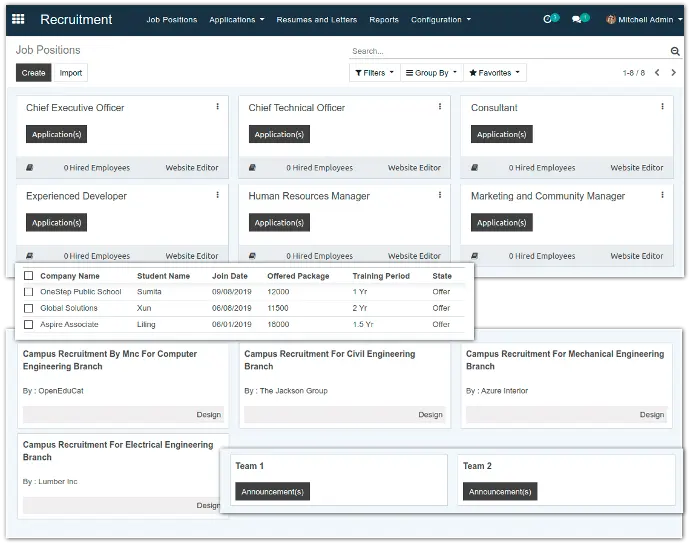Screen dimensions: 690x544
Task: Focus the Search input field
Action: point(510,51)
